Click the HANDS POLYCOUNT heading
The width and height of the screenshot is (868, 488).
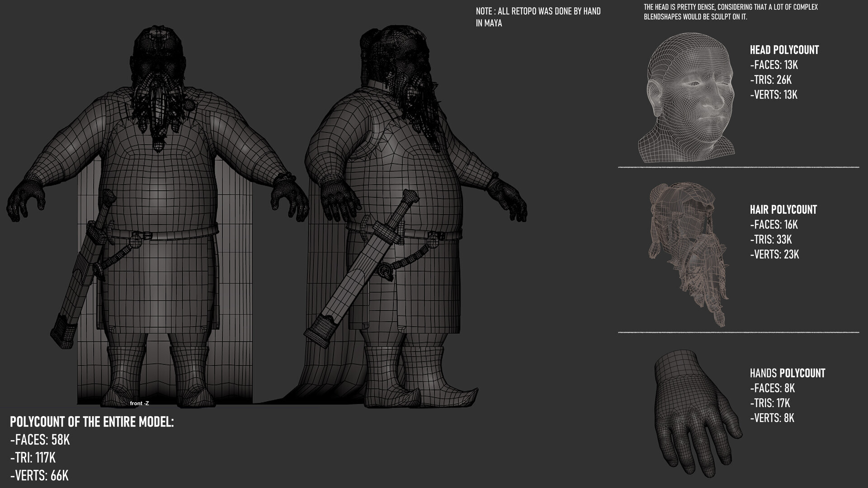[787, 373]
